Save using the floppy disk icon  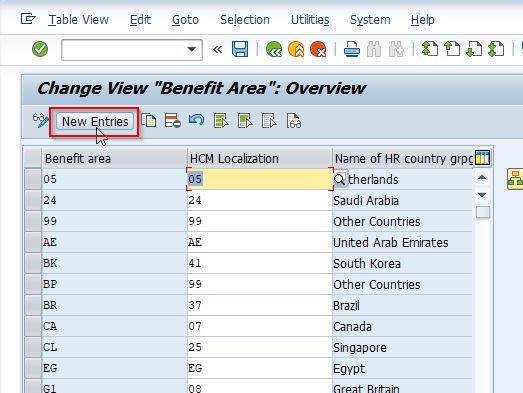[240, 49]
